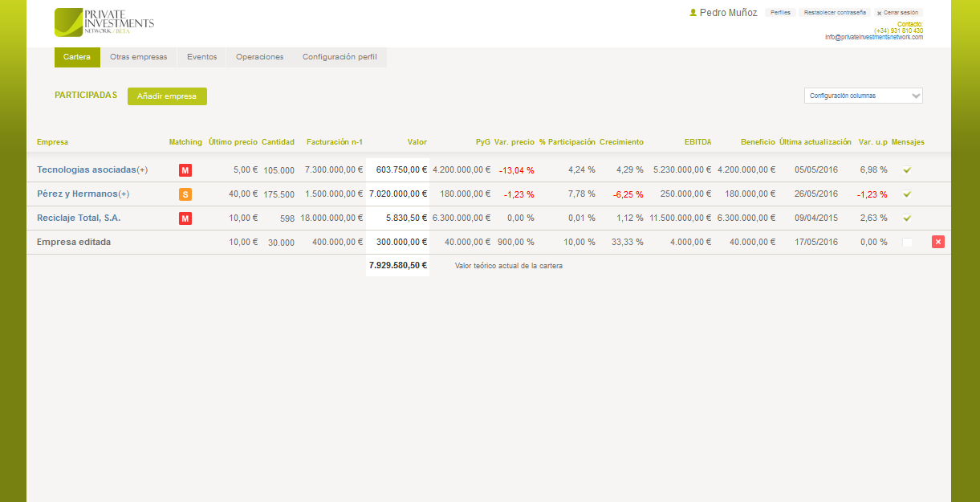This screenshot has width=980, height=502.
Task: Open the Eventos tab
Action: click(201, 57)
